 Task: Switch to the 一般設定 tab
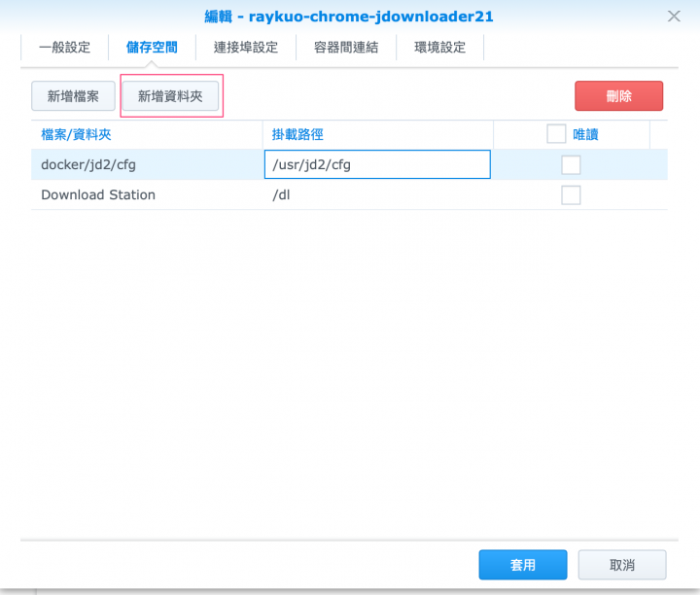pos(65,47)
